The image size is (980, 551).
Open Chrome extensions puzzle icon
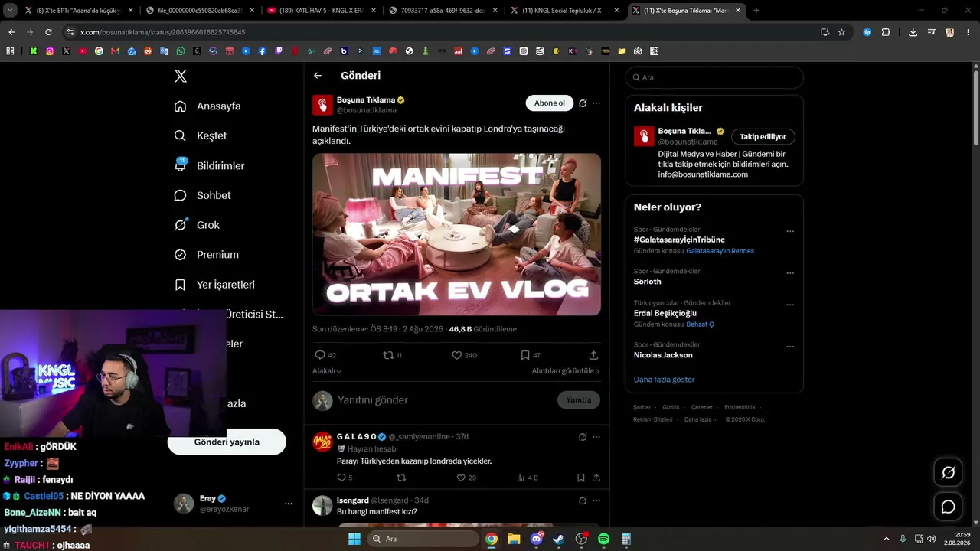tap(886, 32)
